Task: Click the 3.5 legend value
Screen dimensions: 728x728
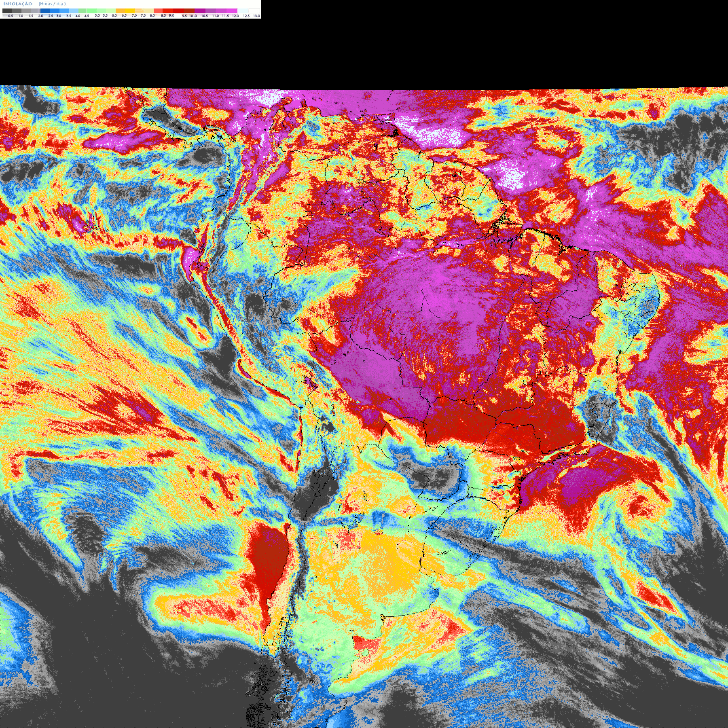Action: point(69,16)
